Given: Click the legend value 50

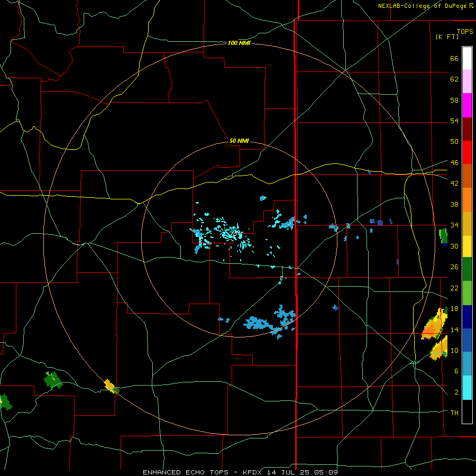Looking at the screenshot, I should 454,141.
